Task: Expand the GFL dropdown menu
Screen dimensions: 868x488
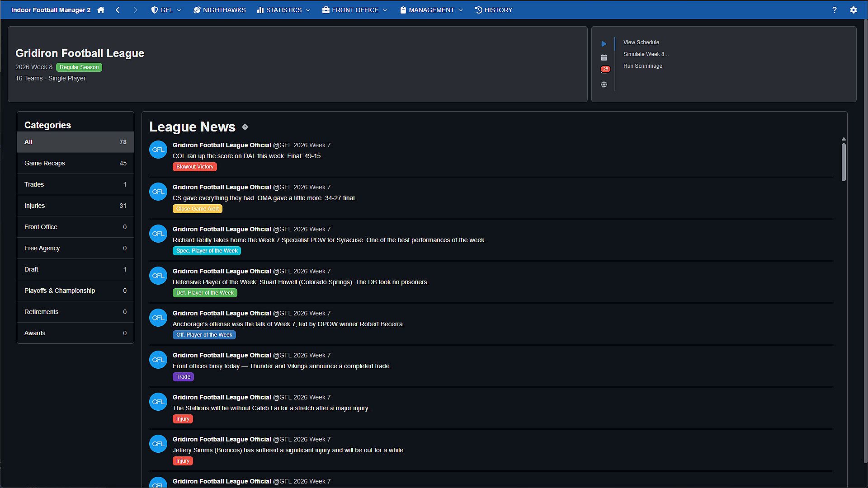Action: pos(166,10)
